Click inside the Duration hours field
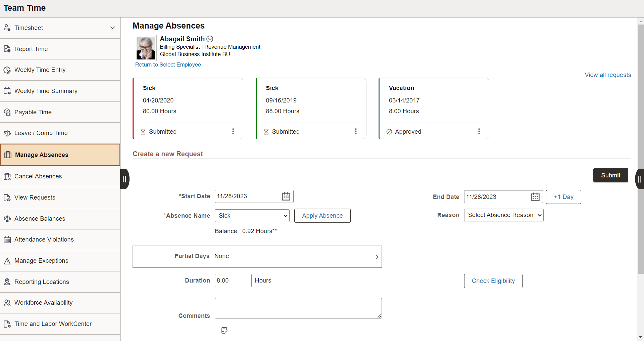This screenshot has height=341, width=644. click(233, 280)
